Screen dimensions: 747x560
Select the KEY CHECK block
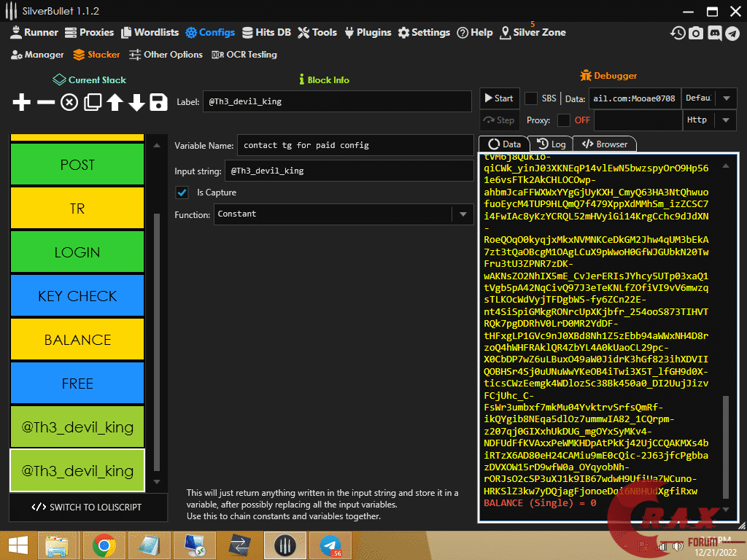point(77,296)
